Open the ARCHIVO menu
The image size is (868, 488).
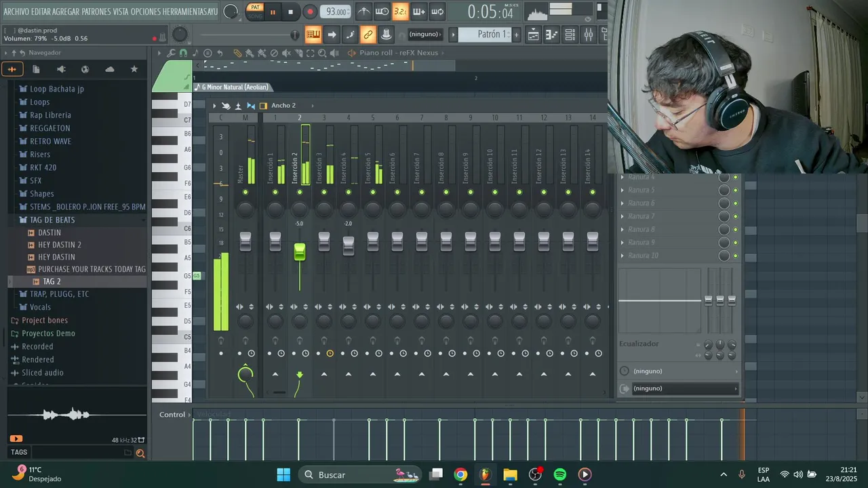[x=16, y=12]
